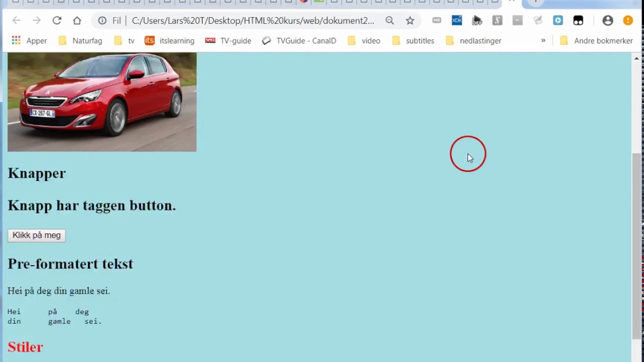The width and height of the screenshot is (644, 362).
Task: Open the Chrome profile avatar
Action: point(608,21)
